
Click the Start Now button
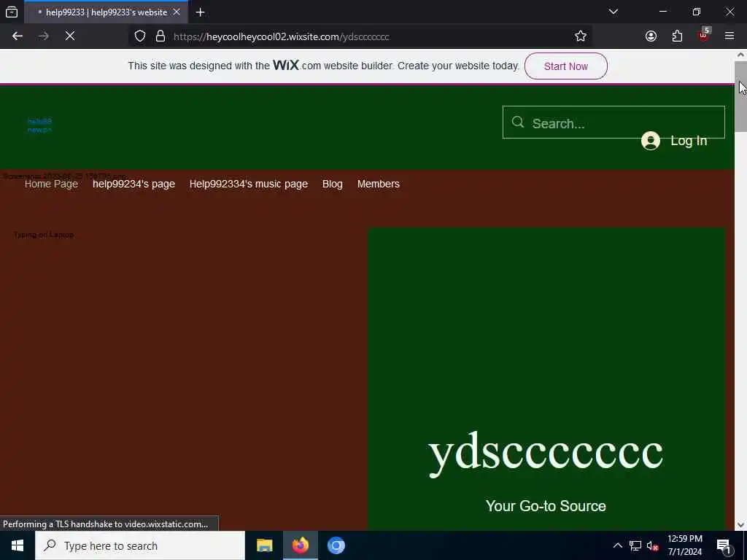pyautogui.click(x=565, y=66)
